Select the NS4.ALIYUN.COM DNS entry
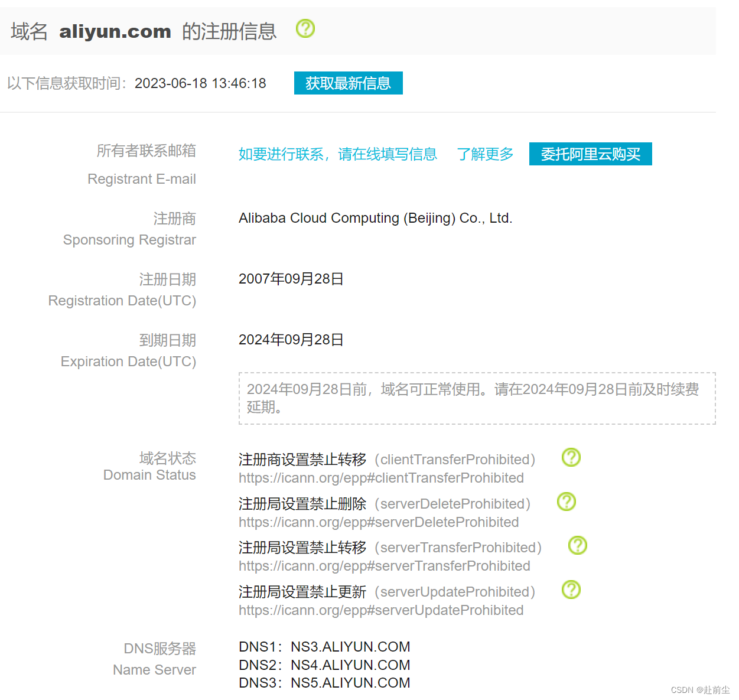The image size is (739, 700). [351, 665]
